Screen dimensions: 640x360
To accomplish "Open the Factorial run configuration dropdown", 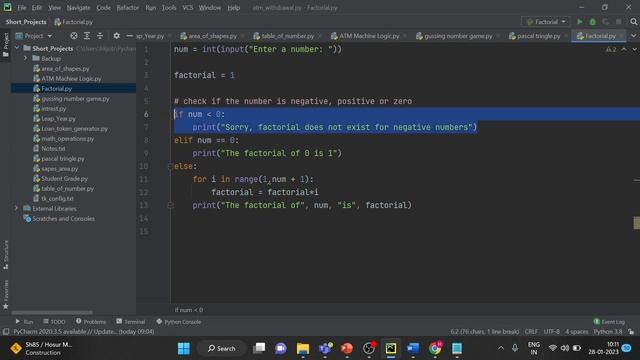I will point(546,22).
